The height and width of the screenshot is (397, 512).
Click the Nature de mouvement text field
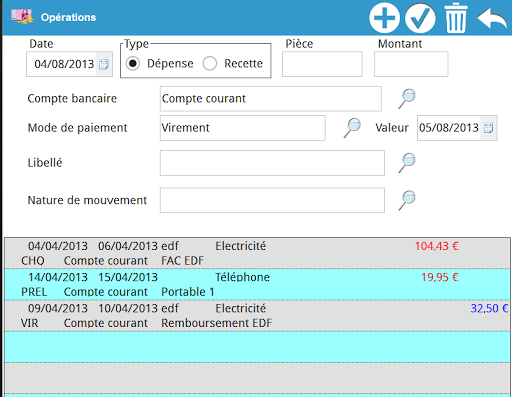(272, 200)
